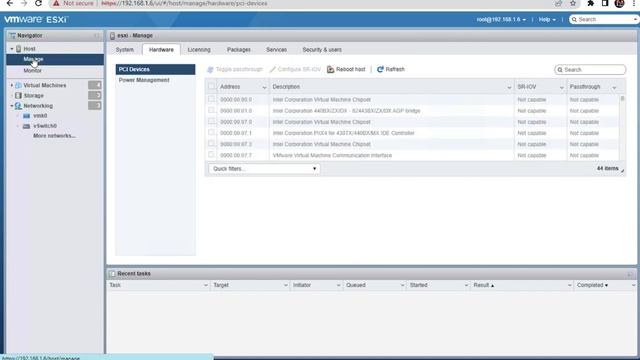
Task: Click the browser back arrow
Action: click(x=10, y=3)
